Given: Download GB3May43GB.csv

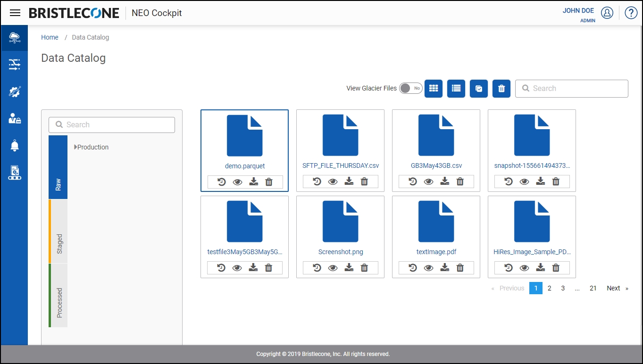Looking at the screenshot, I should click(445, 182).
